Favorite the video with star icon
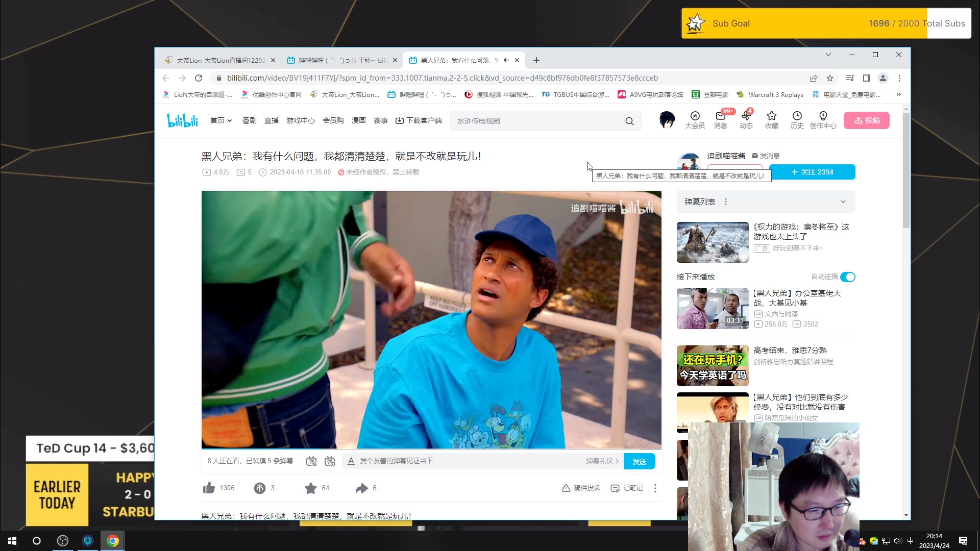The image size is (980, 551). pos(311,488)
